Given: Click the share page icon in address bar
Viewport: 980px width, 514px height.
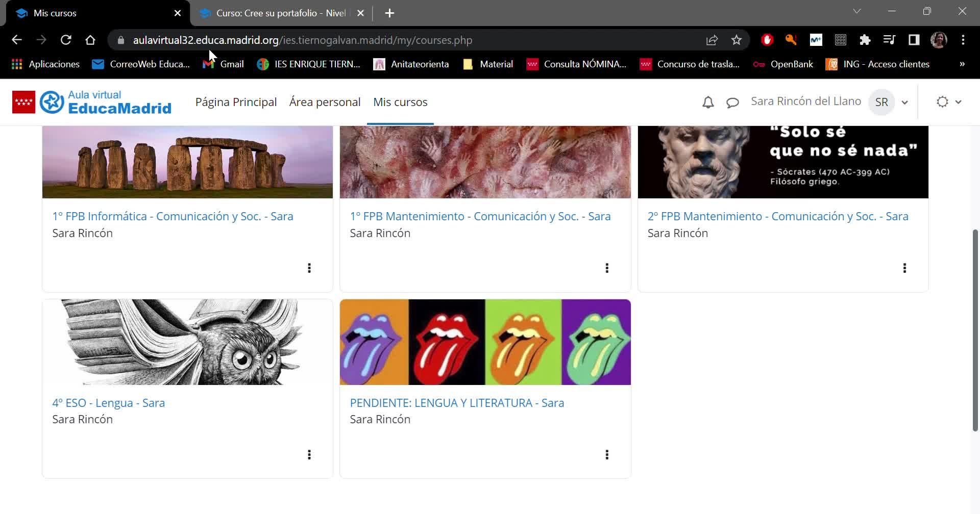Looking at the screenshot, I should [x=712, y=40].
